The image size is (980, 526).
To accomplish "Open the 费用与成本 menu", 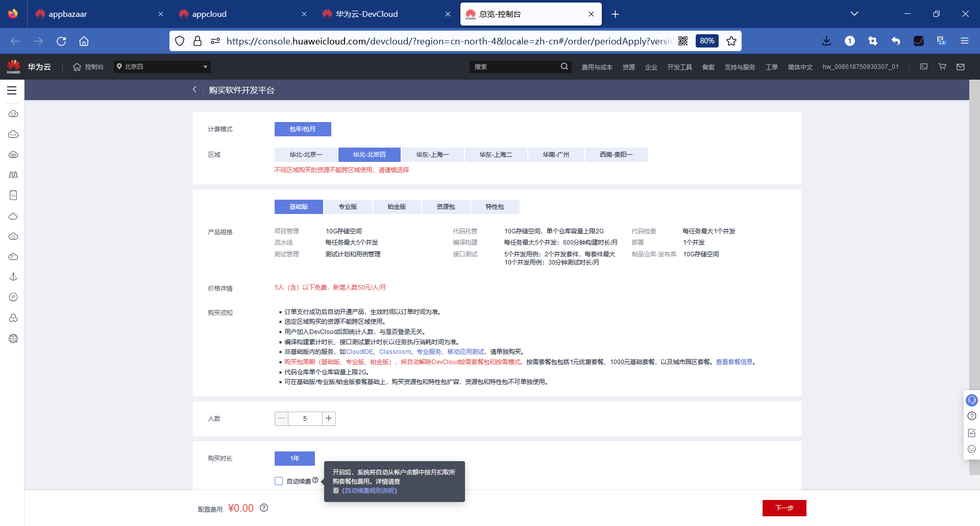I will (597, 67).
